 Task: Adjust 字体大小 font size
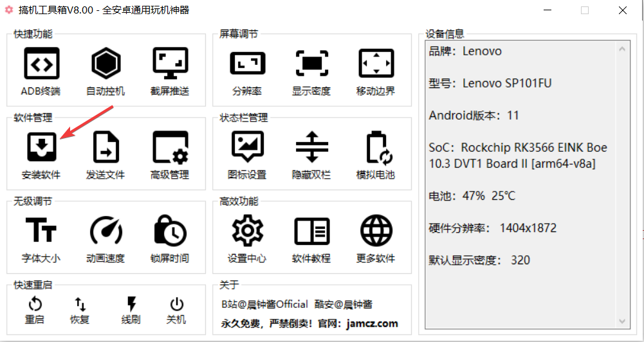(x=41, y=239)
